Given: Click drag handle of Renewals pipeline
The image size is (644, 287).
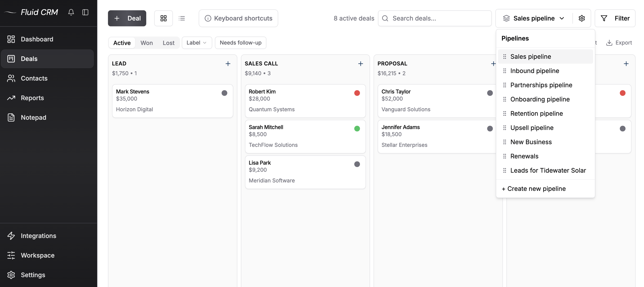Looking at the screenshot, I should (x=504, y=156).
